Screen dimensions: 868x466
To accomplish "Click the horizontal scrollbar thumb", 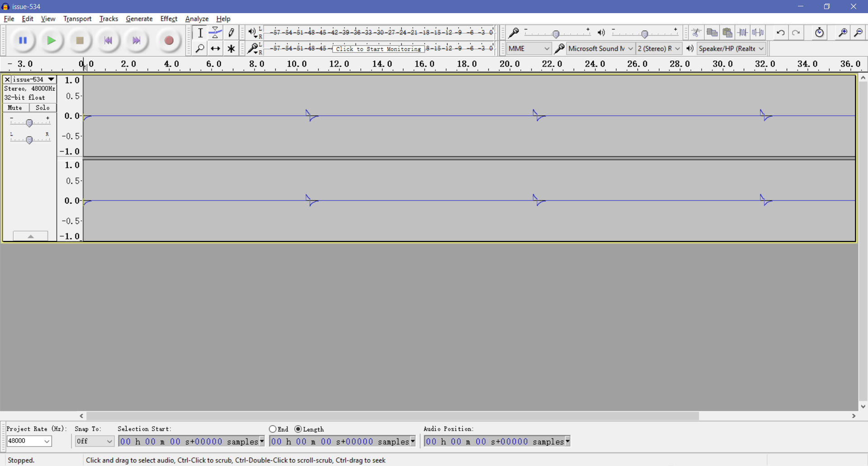I will (393, 416).
